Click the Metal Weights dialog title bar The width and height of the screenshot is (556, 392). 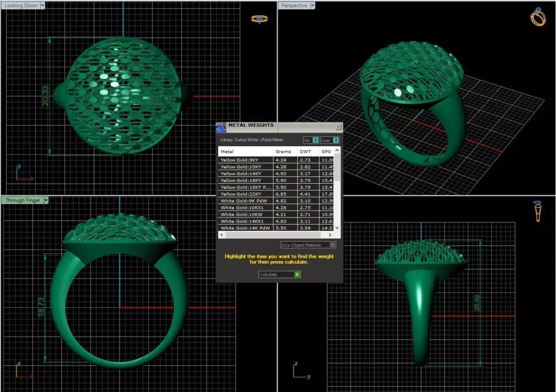tap(279, 126)
